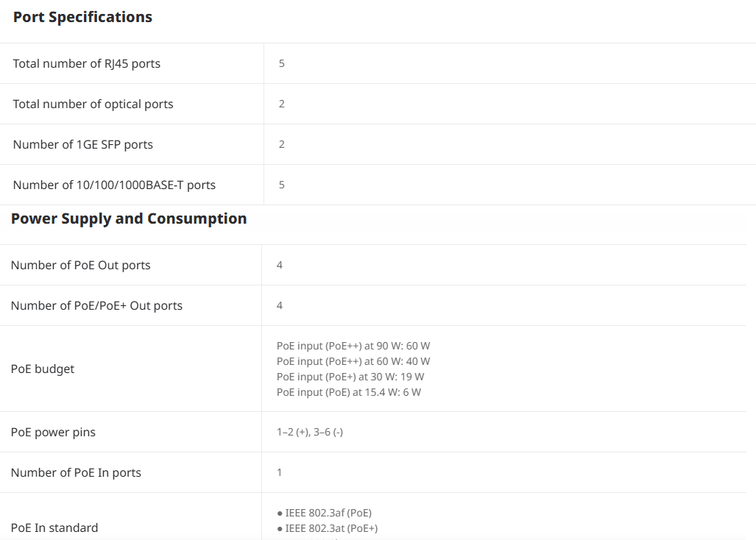This screenshot has width=756, height=540.
Task: Click the RJ45 ports value 5
Action: click(282, 63)
